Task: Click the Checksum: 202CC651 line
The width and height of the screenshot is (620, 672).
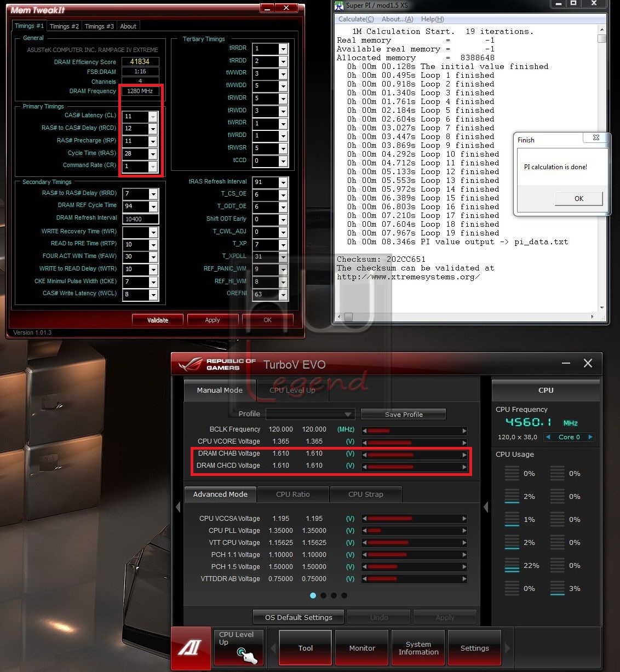Action: tap(381, 259)
